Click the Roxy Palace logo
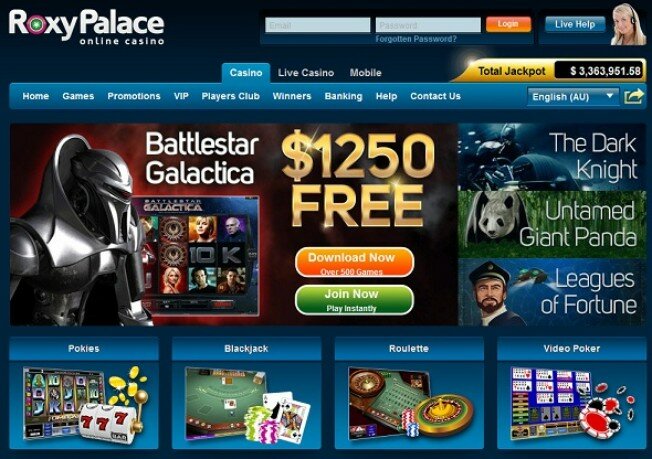The width and height of the screenshot is (652, 459). pyautogui.click(x=86, y=27)
